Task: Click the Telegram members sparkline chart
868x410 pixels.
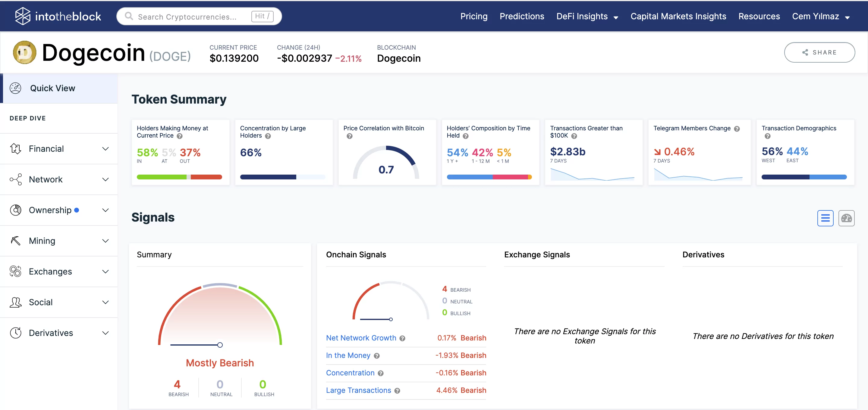Action: pos(698,174)
